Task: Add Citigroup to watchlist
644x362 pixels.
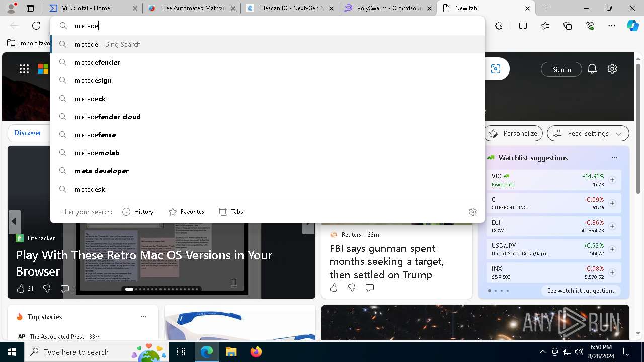Action: (612, 203)
